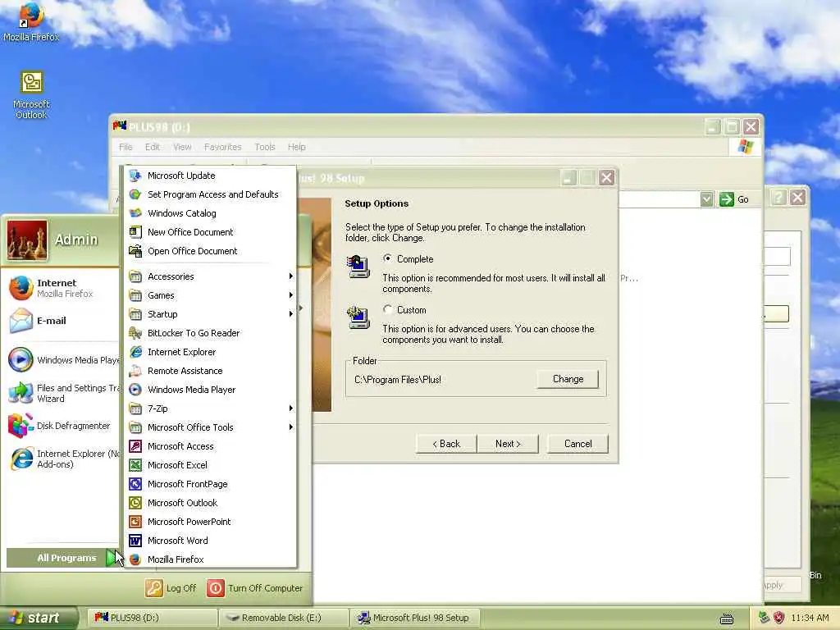Select the Custom setup radio button
840x630 pixels.
387,309
